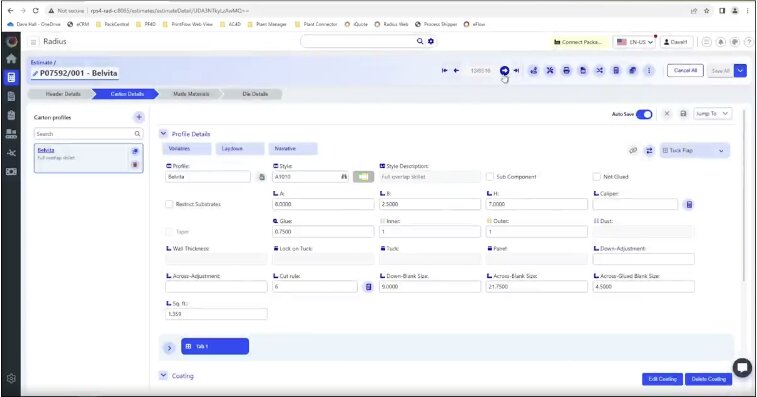Open the hamburger menu beside Radius
Viewport: 757px width, 397px height.
pos(33,42)
